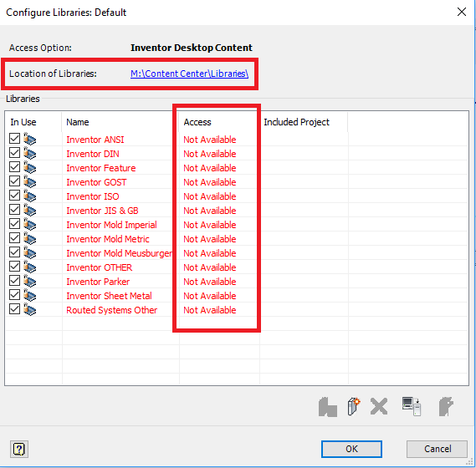Click the In Use column header
Screen dimensions: 476x468
(23, 122)
